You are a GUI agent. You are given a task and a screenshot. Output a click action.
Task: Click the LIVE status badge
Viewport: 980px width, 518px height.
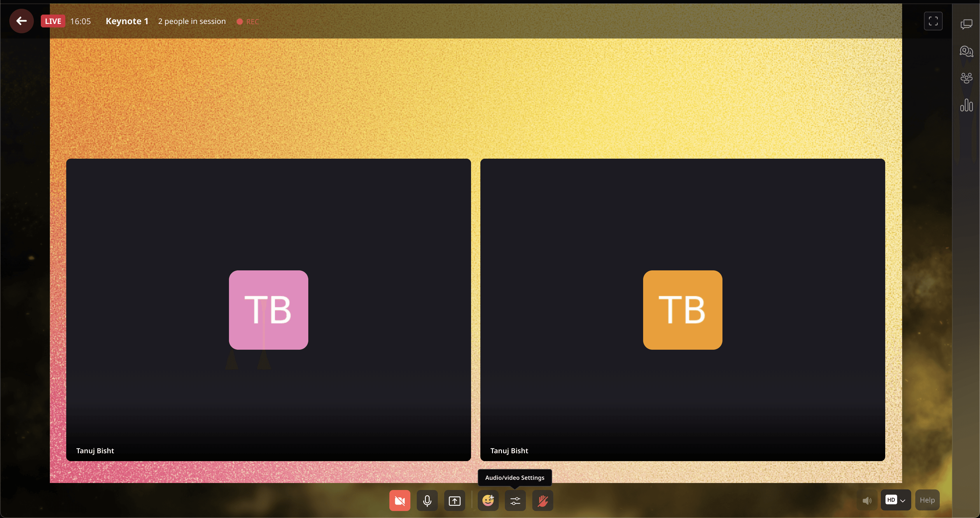click(53, 21)
